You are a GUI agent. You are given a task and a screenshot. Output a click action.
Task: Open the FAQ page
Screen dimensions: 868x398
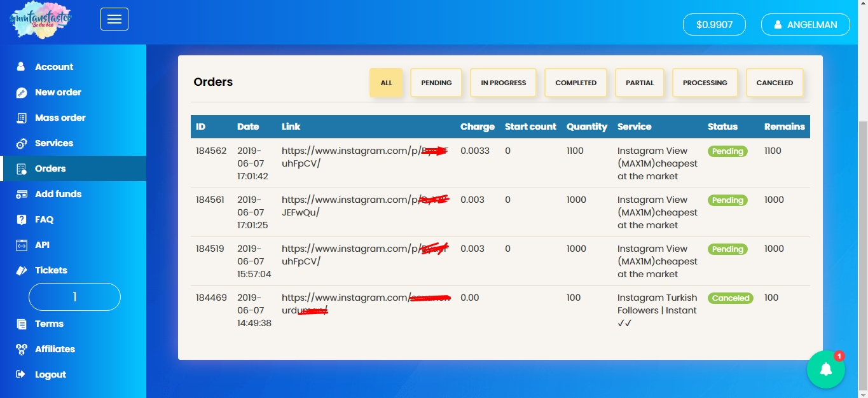(x=44, y=219)
